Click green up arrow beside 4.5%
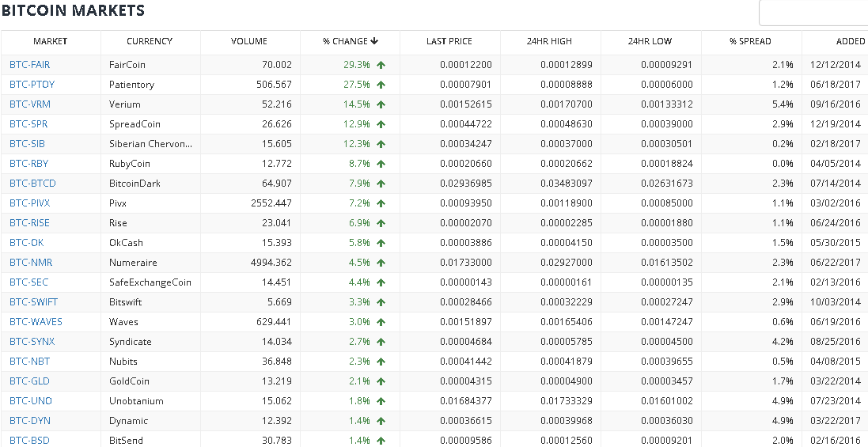868x447 pixels. pyautogui.click(x=381, y=263)
